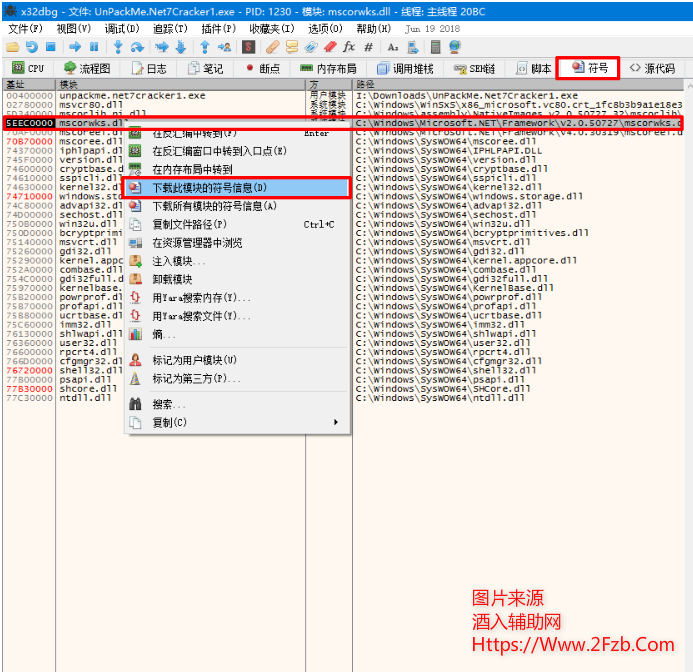693x672 pixels.
Task: Choose 下载此模块的符号信息(D) from context menu
Action: tap(209, 187)
